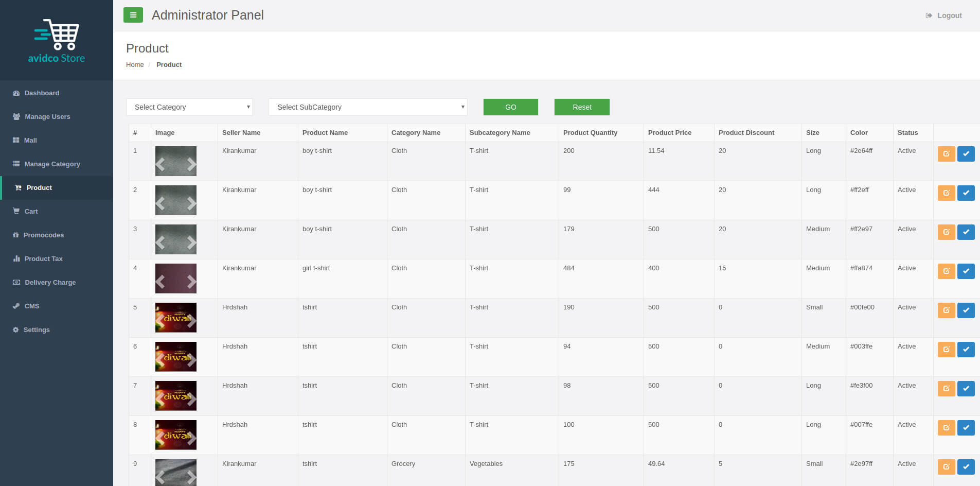
Task: Click next arrow on row 6 diwali image
Action: [x=191, y=360]
